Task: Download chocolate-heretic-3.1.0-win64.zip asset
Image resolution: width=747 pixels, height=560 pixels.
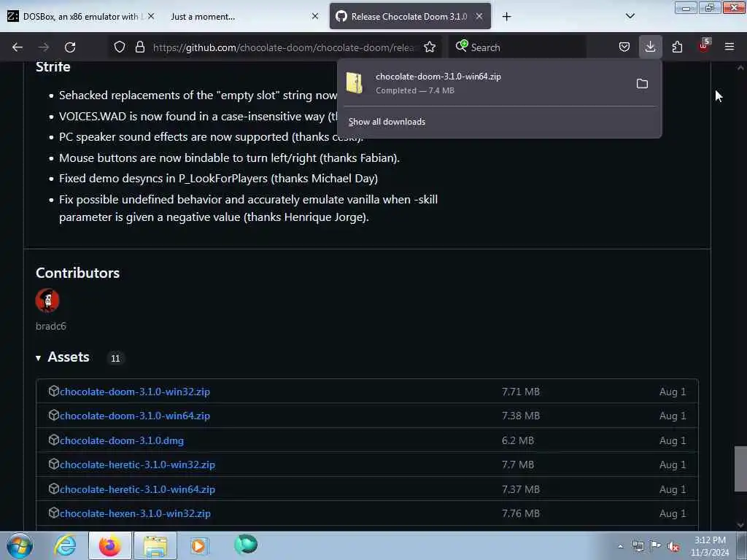Action: [137, 489]
